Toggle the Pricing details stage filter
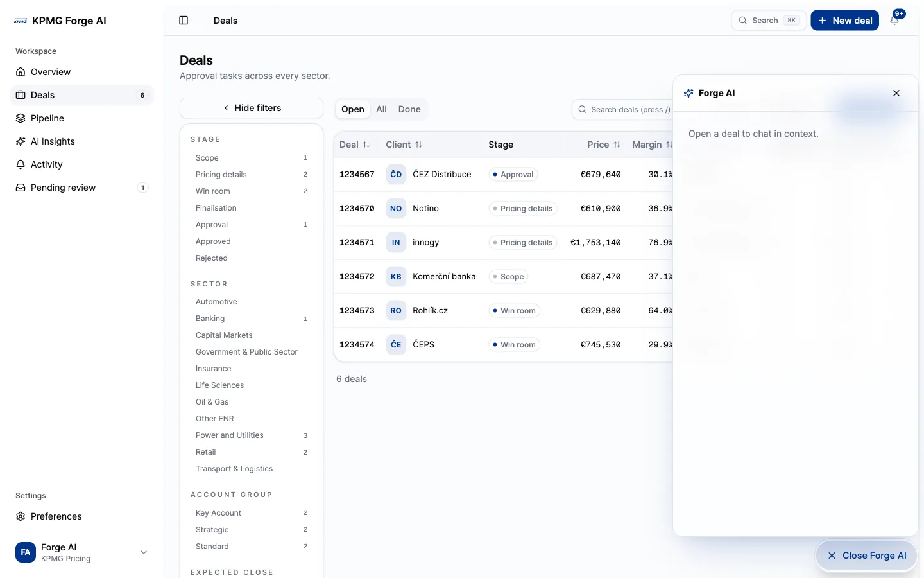Screen dimensions: 924x578 (252, 175)
